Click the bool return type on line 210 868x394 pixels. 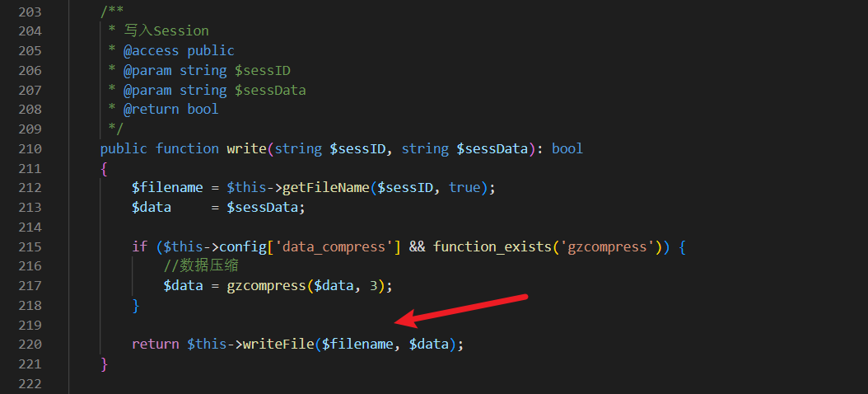pyautogui.click(x=567, y=148)
